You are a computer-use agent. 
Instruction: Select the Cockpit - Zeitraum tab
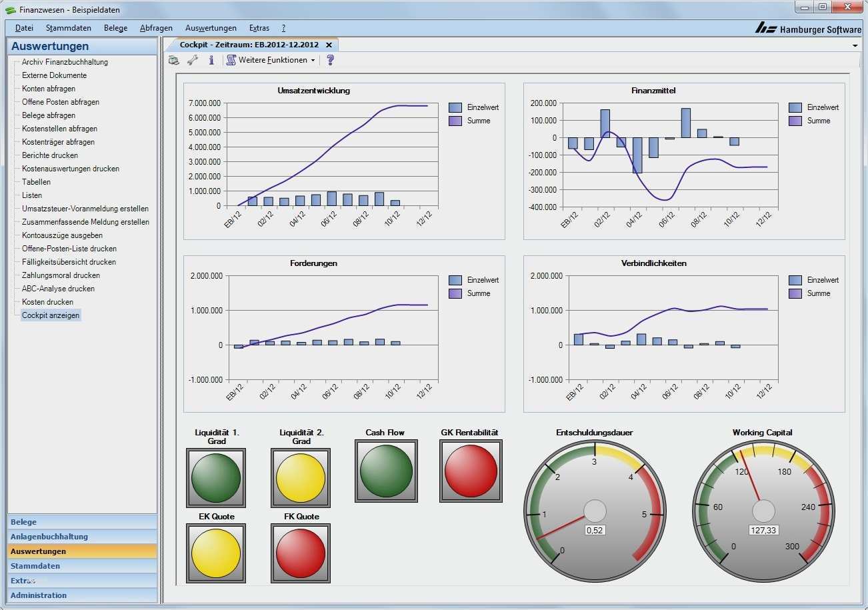(249, 45)
